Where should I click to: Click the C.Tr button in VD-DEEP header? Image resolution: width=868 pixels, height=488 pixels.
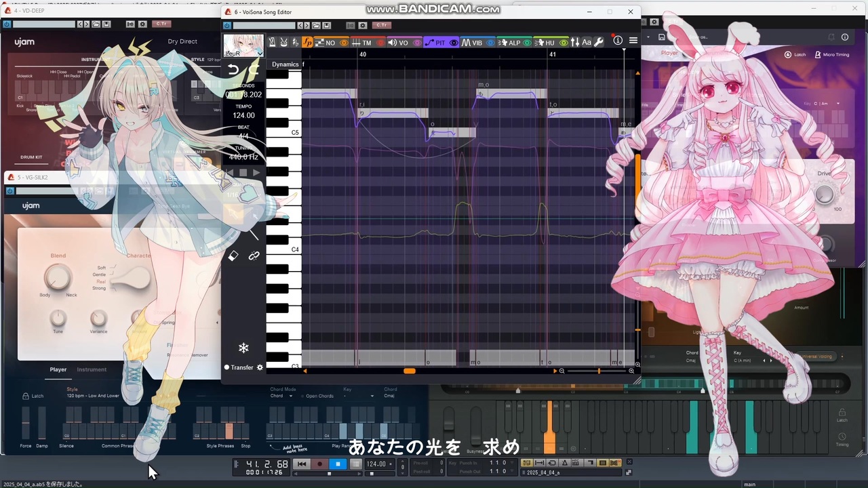coord(161,24)
